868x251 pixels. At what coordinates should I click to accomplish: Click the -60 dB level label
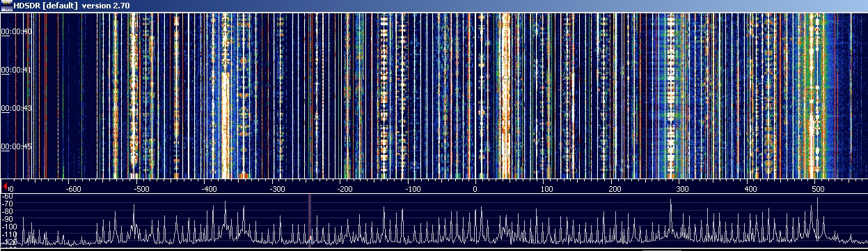[7, 197]
